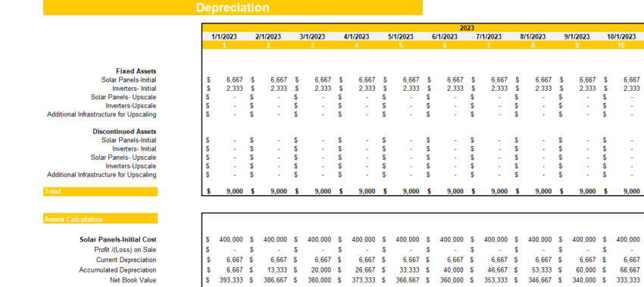
Task: Select the Current Depreciation row label
Action: [127, 260]
